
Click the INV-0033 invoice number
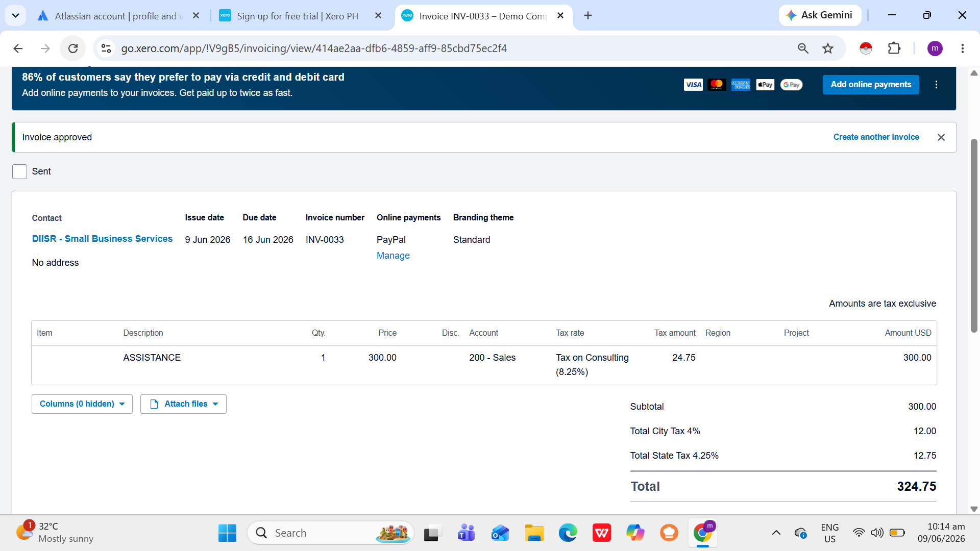pyautogui.click(x=325, y=240)
